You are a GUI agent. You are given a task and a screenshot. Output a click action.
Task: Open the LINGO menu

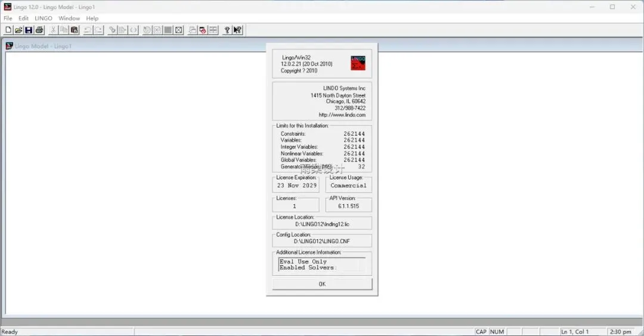coord(43,18)
